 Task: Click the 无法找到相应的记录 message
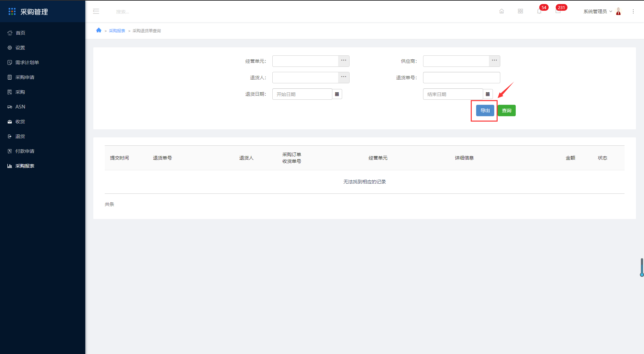pos(365,182)
